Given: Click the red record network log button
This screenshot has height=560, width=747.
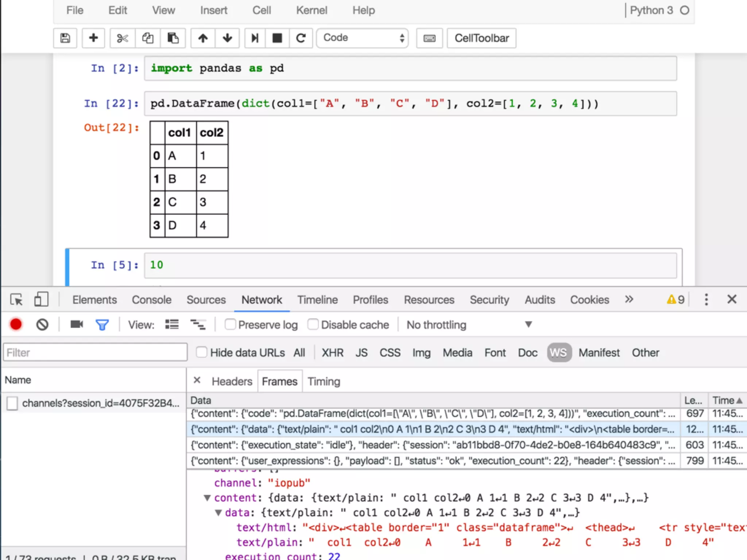Looking at the screenshot, I should pyautogui.click(x=16, y=324).
